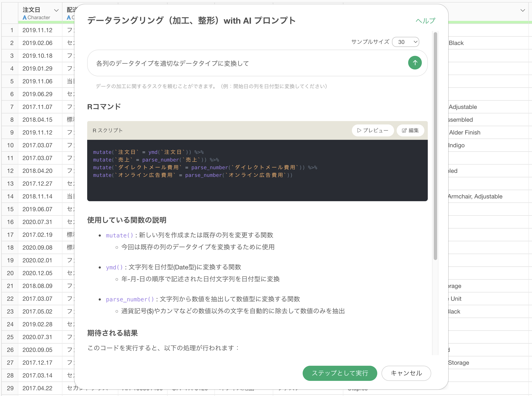Click row number 25 header
The height and width of the screenshot is (396, 532).
coord(10,337)
